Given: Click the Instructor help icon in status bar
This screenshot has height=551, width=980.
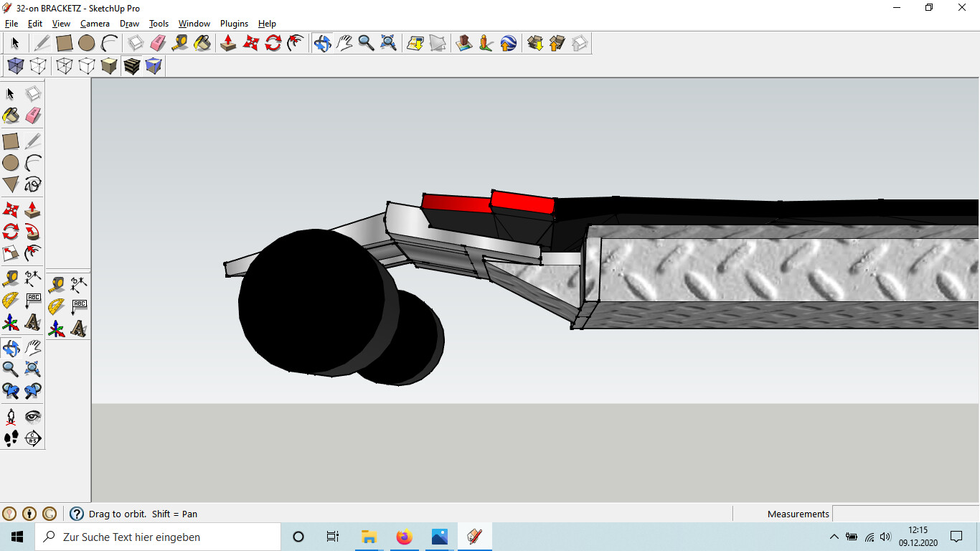Looking at the screenshot, I should [77, 514].
